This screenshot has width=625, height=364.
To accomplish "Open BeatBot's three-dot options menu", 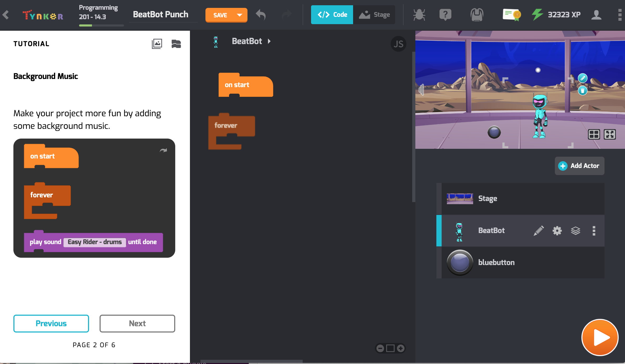I will click(594, 231).
